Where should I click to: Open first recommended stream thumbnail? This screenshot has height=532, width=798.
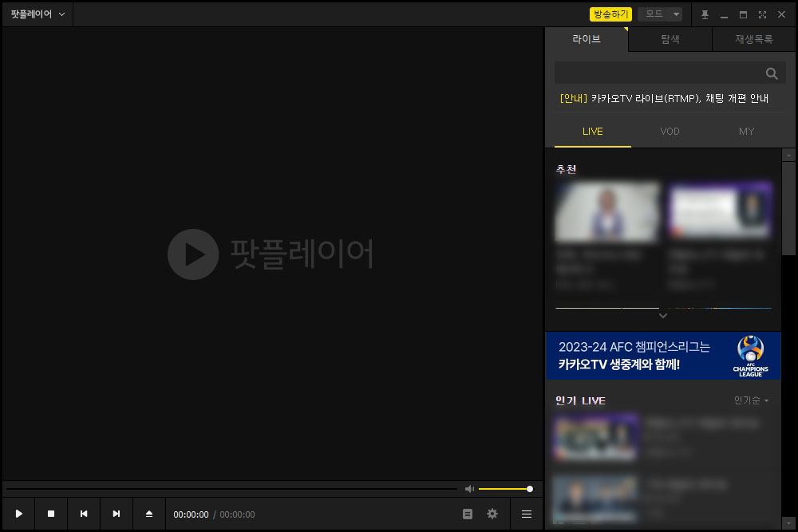(x=607, y=211)
